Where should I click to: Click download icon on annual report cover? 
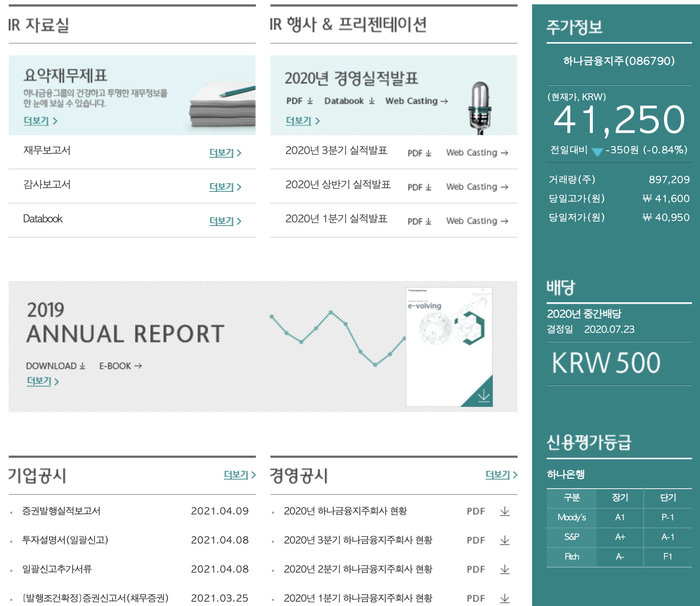tap(483, 395)
